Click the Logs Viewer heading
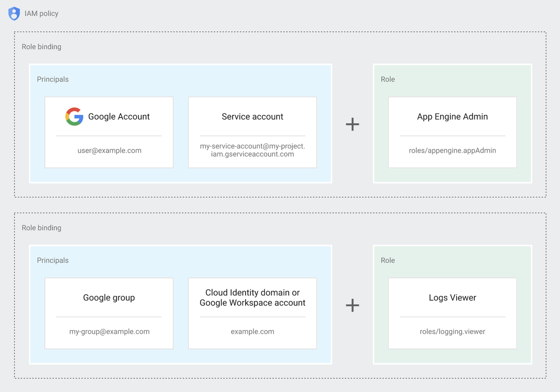Image resolution: width=560 pixels, height=392 pixels. [x=452, y=297]
